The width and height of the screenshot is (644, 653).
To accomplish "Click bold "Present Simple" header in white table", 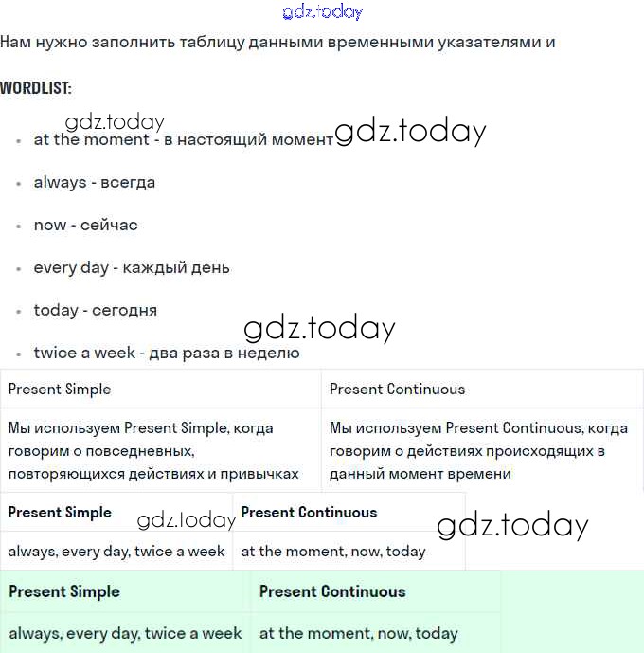I will click(60, 513).
